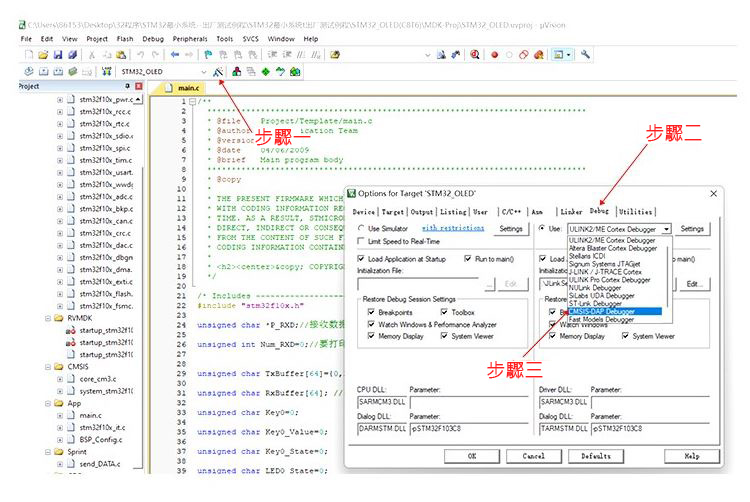Click the Navigate Backwards arrow icon
This screenshot has width=750, height=502.
(174, 54)
